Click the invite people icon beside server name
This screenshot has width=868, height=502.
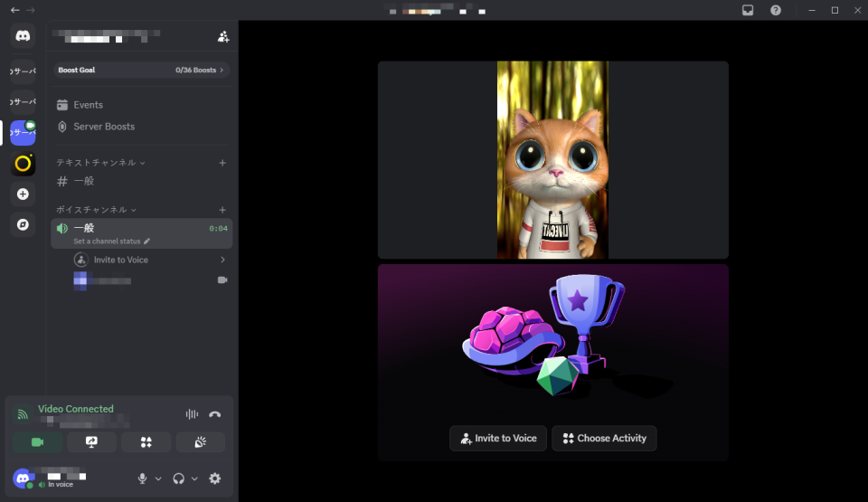coord(223,37)
